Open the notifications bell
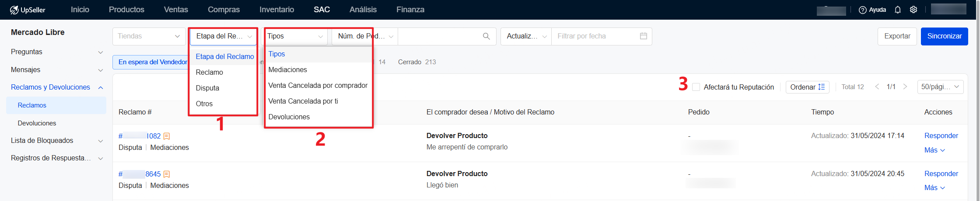 pos(898,10)
